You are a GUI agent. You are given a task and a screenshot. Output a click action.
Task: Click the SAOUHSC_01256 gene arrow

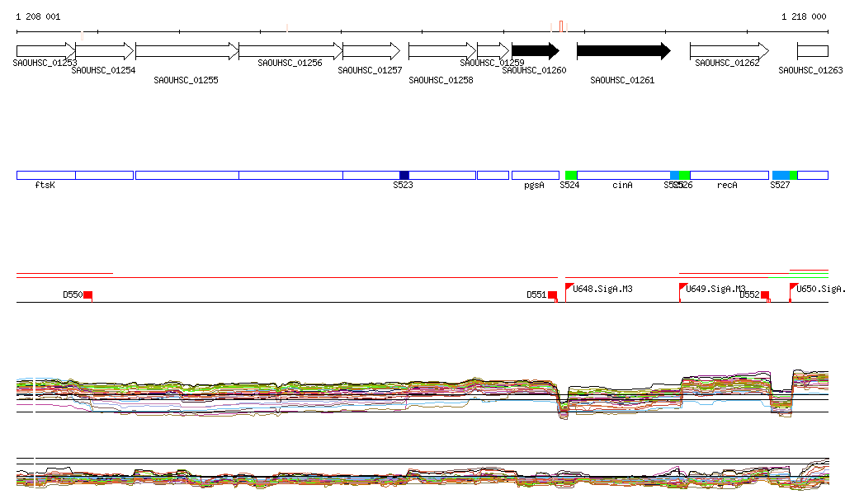click(x=290, y=51)
